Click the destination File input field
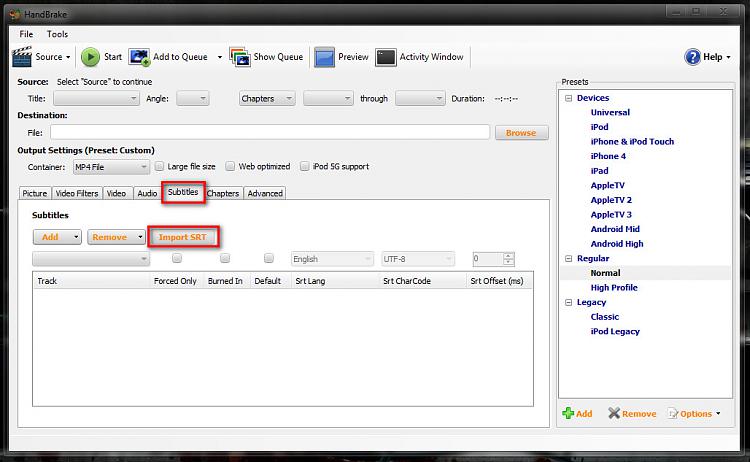 point(270,132)
